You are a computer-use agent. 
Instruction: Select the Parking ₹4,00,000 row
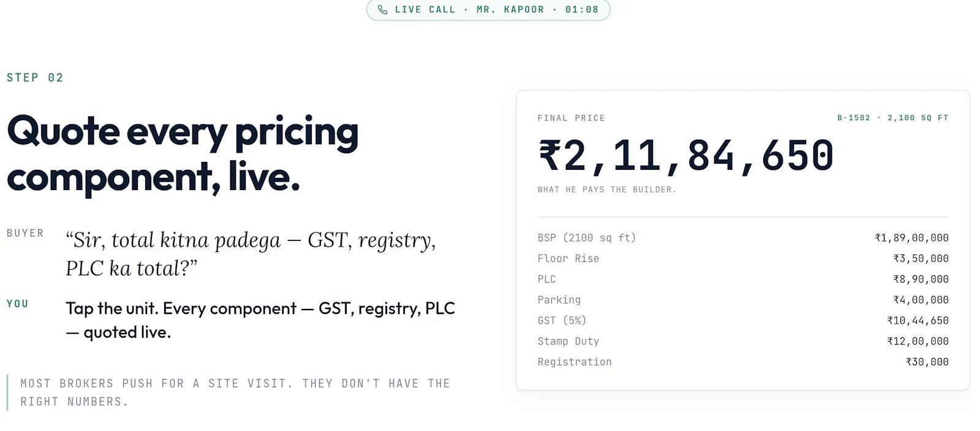[743, 300]
